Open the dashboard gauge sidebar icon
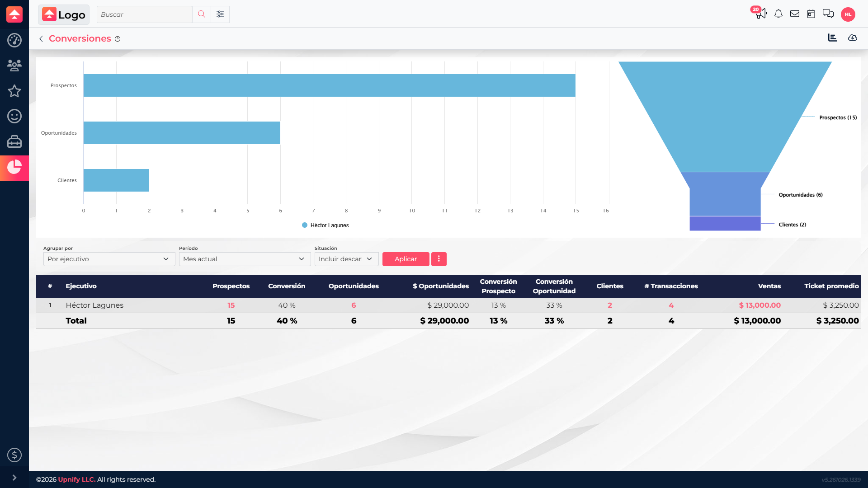868x488 pixels. point(14,40)
